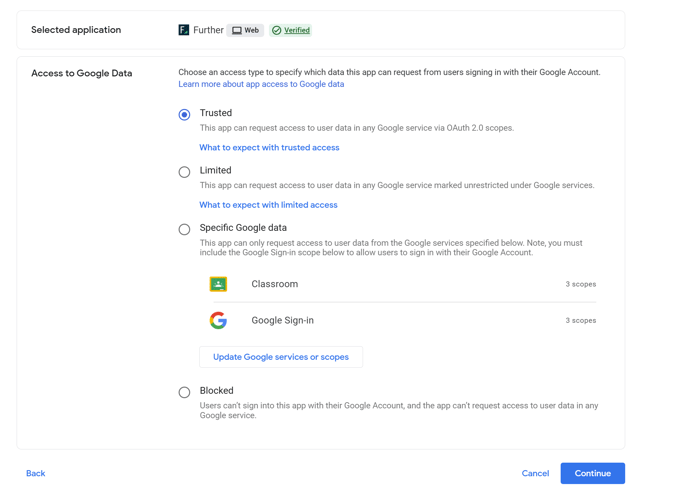The width and height of the screenshot is (688, 500).
Task: Click Google Sign-in 3 scopes count
Action: (580, 321)
